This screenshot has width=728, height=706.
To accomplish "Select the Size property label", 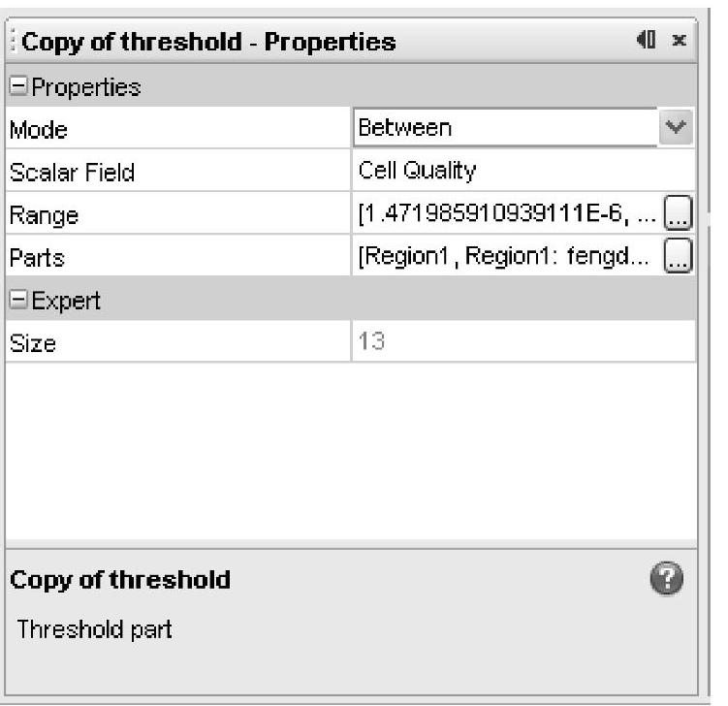I will [x=33, y=343].
